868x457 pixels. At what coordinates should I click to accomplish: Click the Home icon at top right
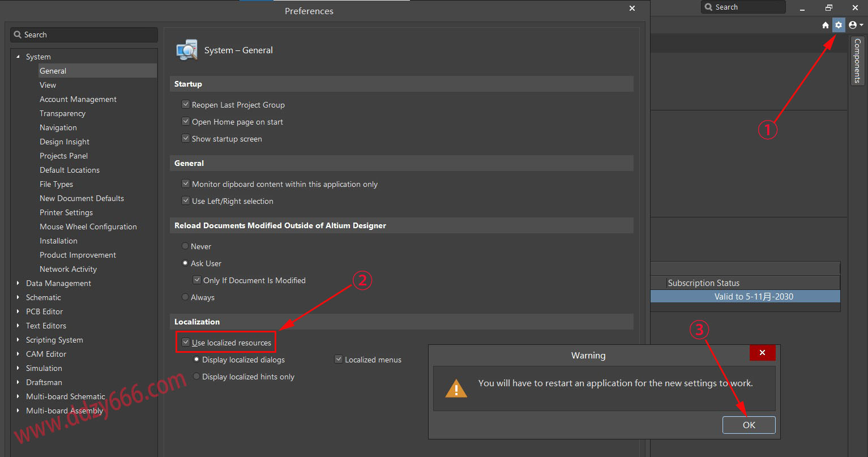click(826, 25)
